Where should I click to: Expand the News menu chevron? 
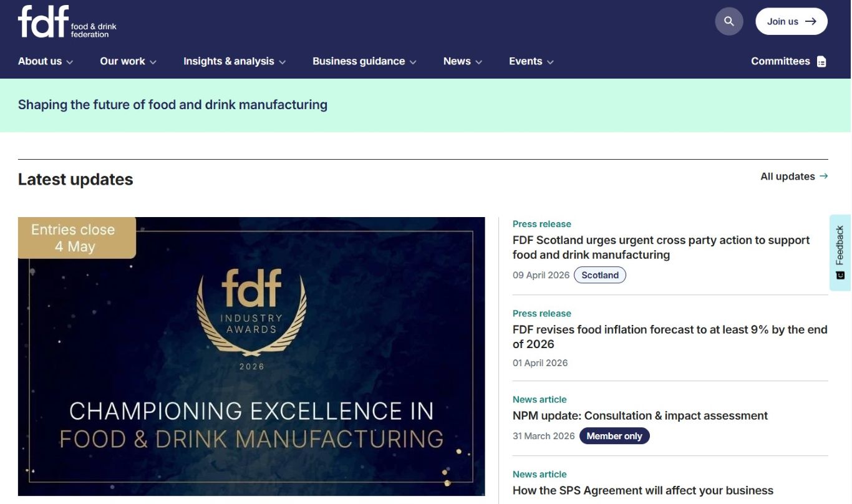[x=478, y=62]
